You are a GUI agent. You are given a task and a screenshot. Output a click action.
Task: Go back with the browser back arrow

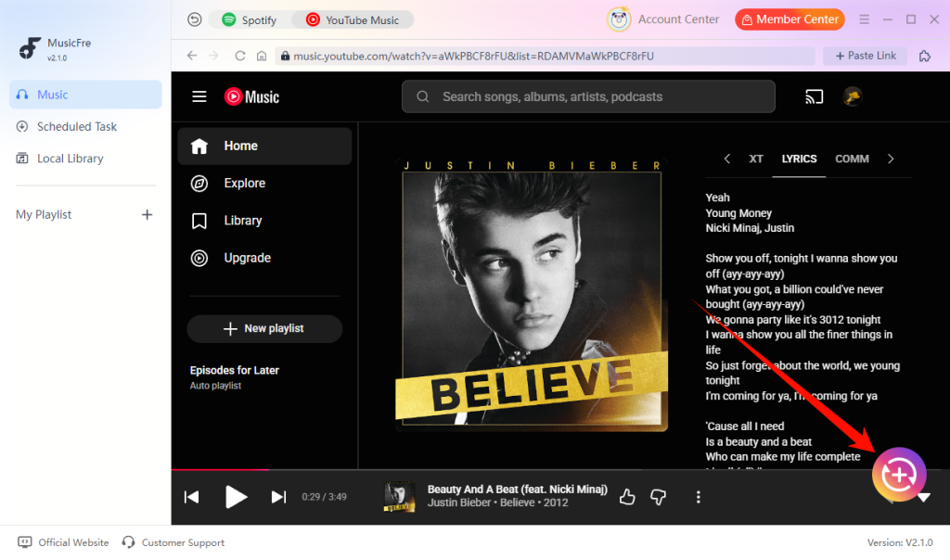[x=192, y=56]
